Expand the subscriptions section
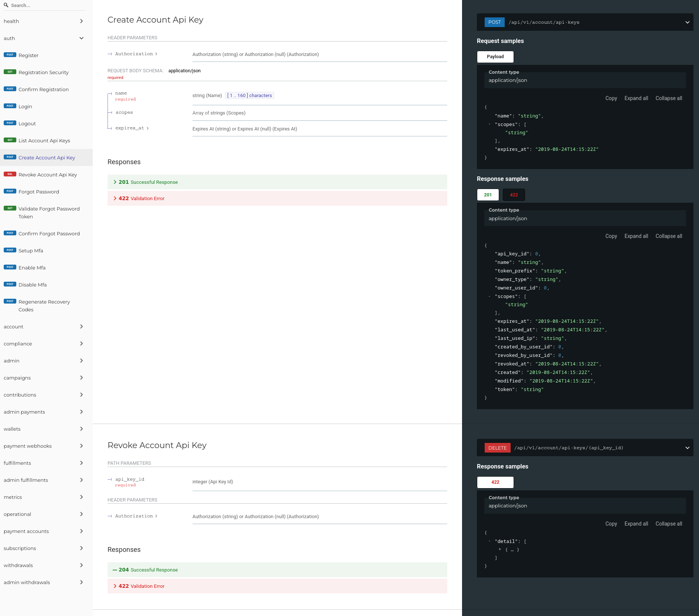The image size is (699, 616). tap(46, 548)
